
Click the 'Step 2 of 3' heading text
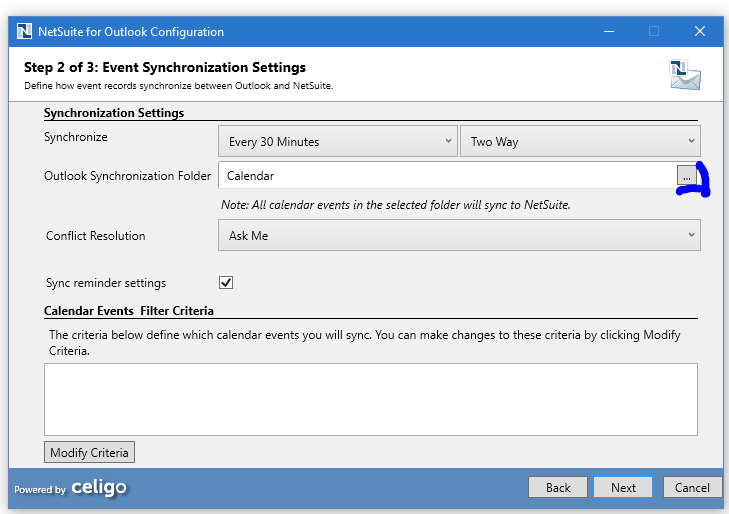coord(165,67)
